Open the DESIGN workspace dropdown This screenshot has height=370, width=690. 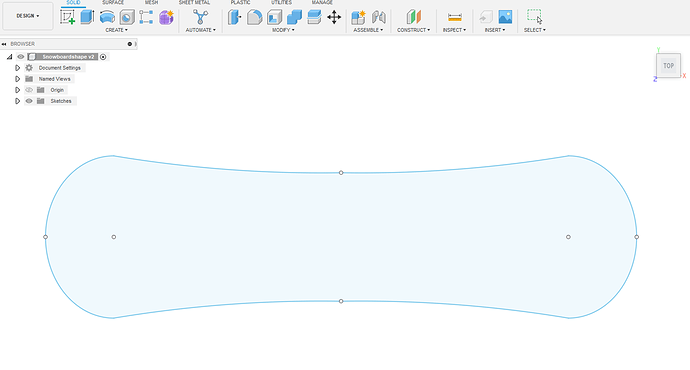(x=28, y=16)
